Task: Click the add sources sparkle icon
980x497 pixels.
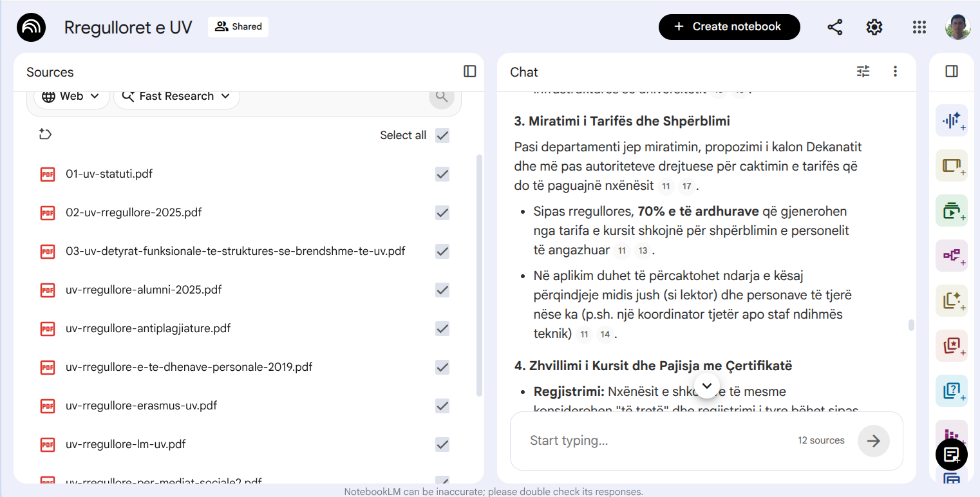Action: 45,135
